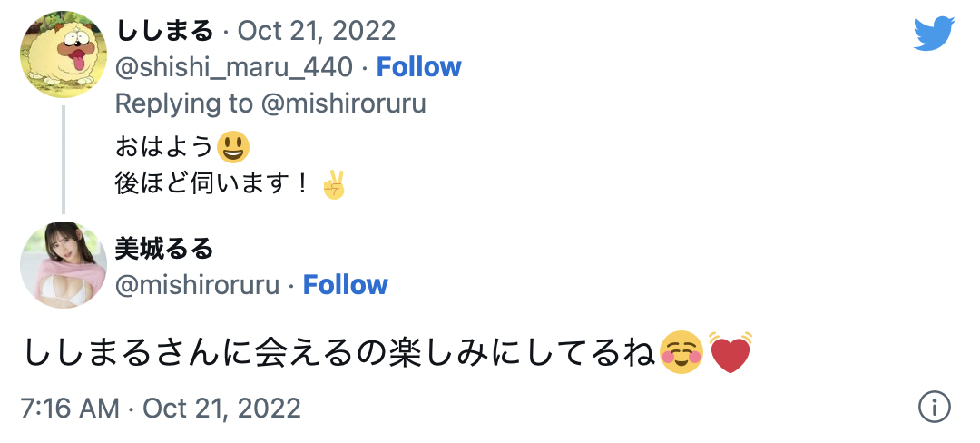
Task: Click the victory hand emoji
Action: coord(335,185)
